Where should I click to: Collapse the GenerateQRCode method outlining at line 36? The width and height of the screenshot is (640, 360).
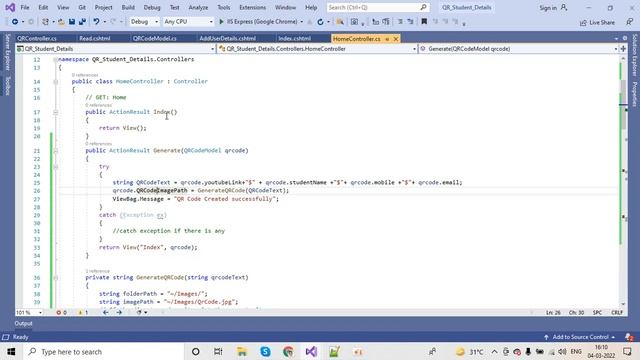click(56, 278)
